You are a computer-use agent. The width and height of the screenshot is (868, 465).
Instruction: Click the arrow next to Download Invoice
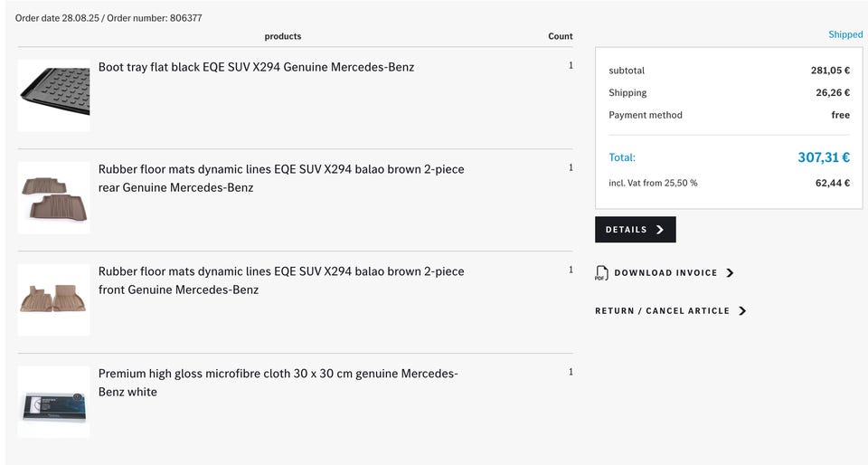(x=731, y=273)
